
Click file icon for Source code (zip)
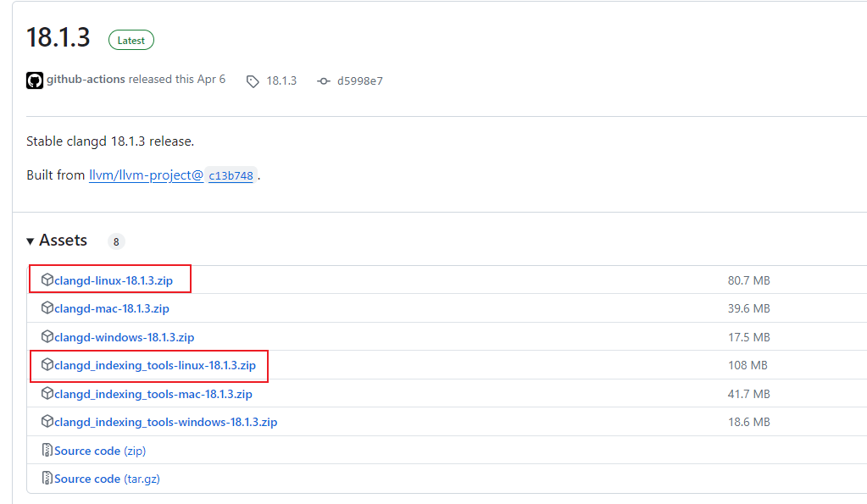tap(47, 451)
